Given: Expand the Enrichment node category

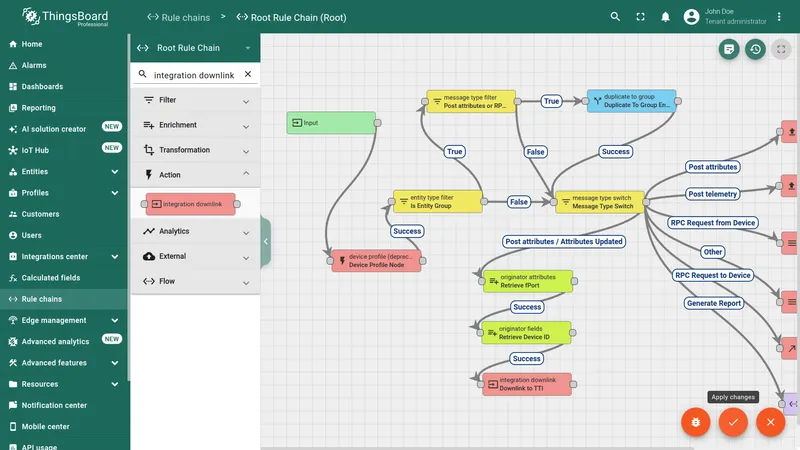Looking at the screenshot, I should point(195,125).
